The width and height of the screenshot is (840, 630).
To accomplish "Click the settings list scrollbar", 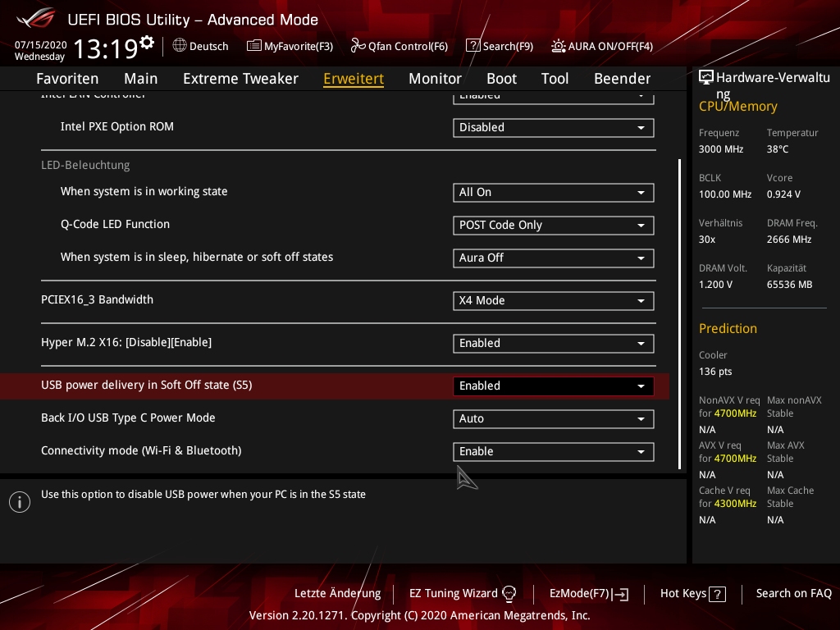I will click(x=680, y=314).
